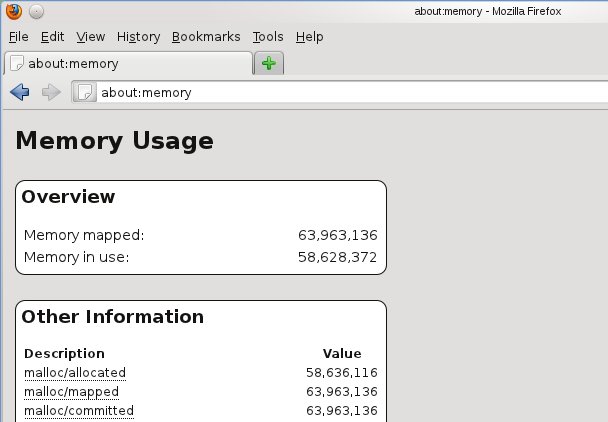
Task: Open the View menu
Action: click(90, 37)
